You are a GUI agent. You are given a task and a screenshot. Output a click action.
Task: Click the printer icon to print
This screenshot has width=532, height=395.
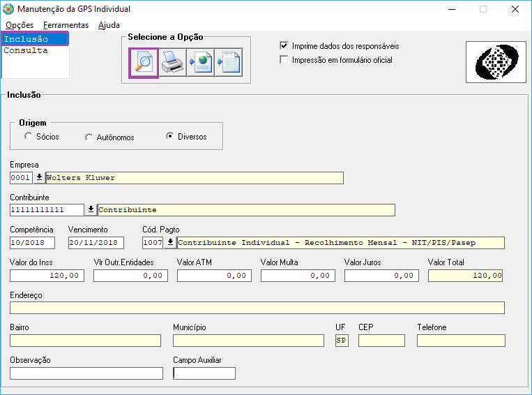[172, 62]
